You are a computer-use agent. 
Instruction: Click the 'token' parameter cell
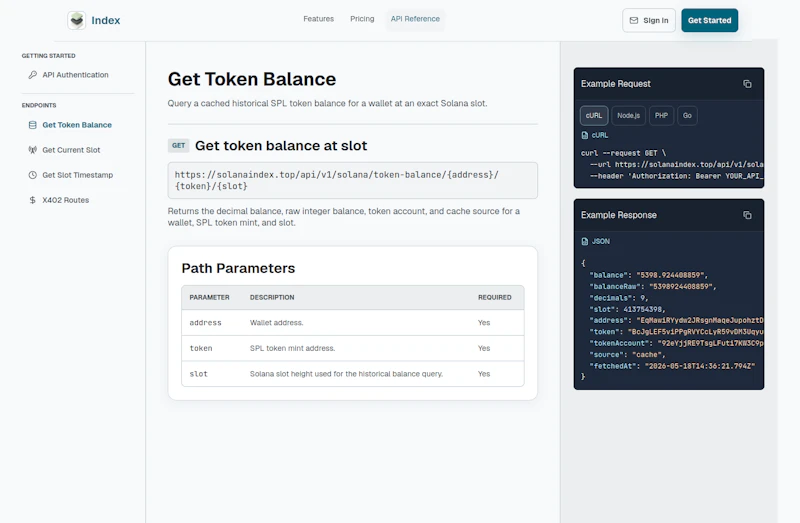201,348
